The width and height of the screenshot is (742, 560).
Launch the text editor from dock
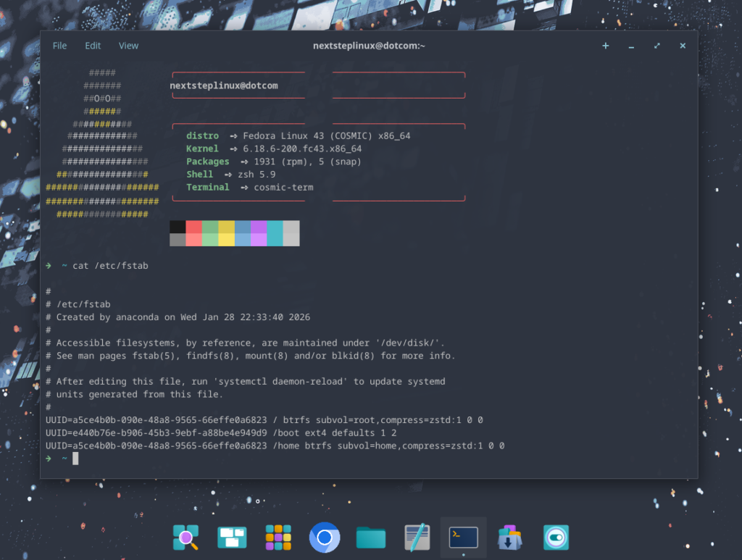pos(417,538)
